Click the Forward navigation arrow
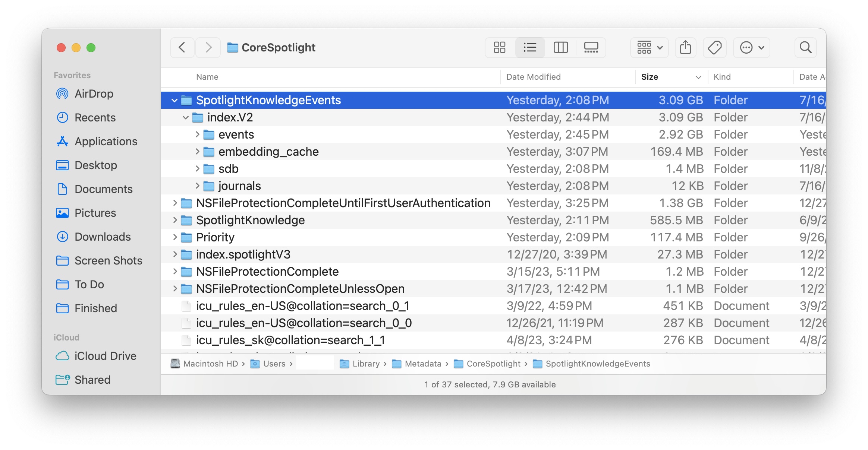Image resolution: width=868 pixels, height=450 pixels. [208, 47]
